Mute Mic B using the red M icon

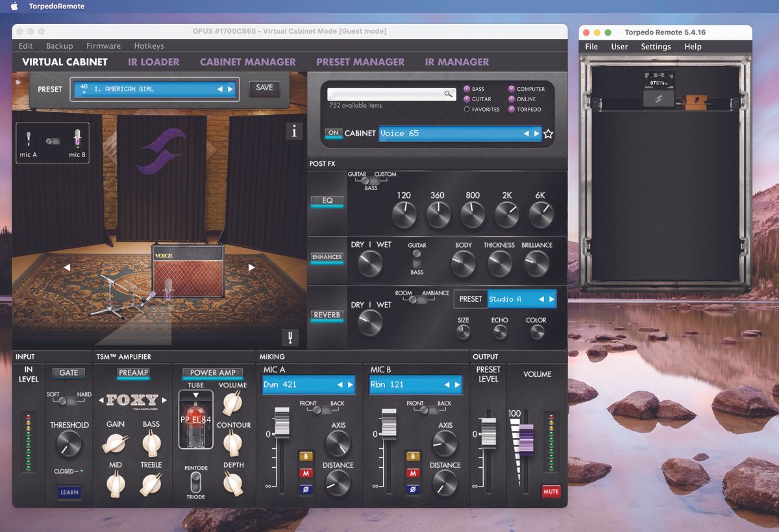coord(412,474)
